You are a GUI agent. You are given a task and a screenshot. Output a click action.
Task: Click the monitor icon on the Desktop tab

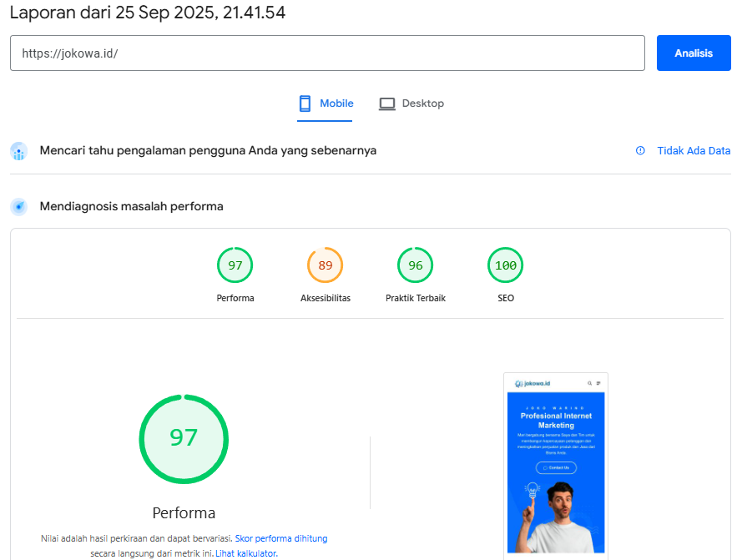coord(386,103)
